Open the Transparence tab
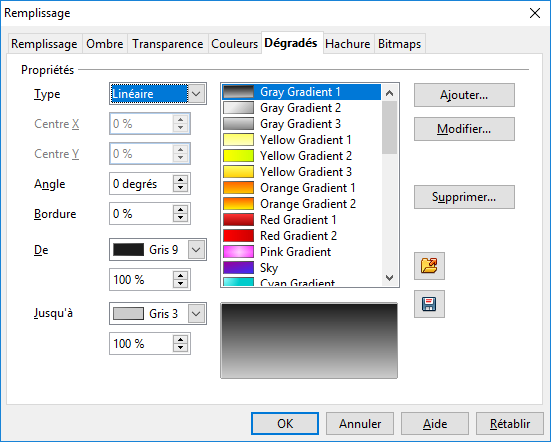The height and width of the screenshot is (442, 551). tap(168, 44)
